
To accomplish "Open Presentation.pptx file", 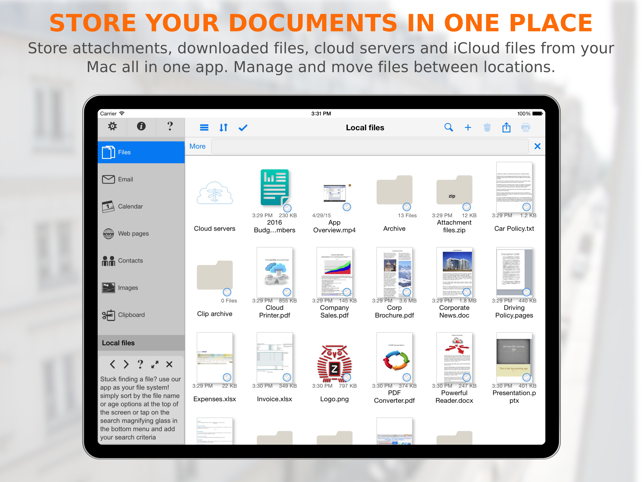I will 514,368.
